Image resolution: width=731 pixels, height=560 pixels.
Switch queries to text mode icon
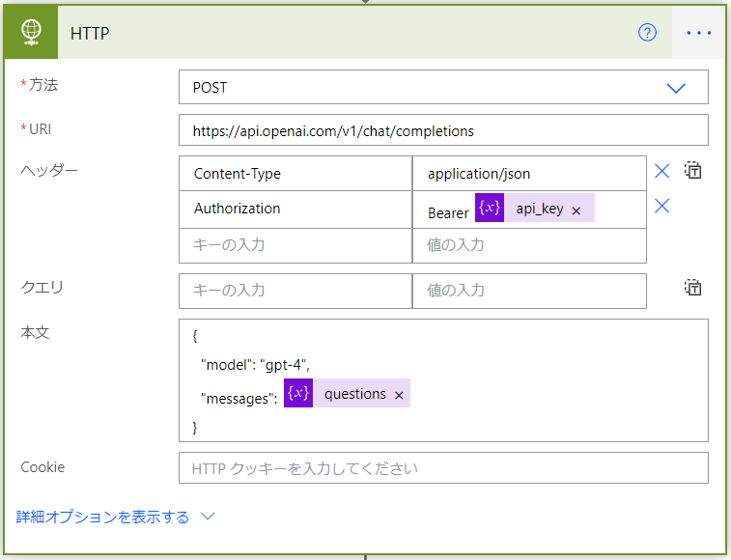[x=692, y=287]
